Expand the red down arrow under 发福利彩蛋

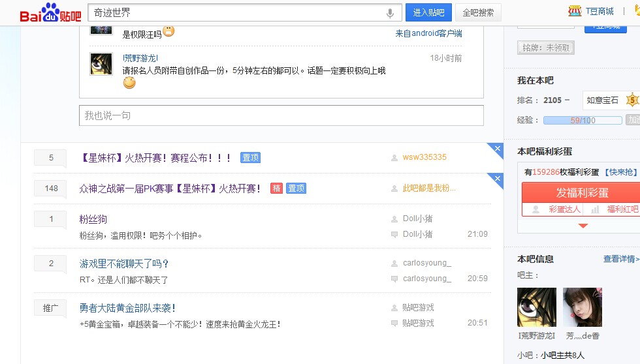[x=583, y=226]
